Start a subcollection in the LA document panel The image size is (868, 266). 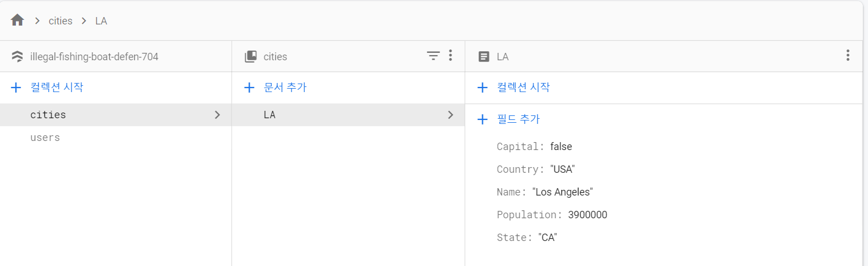coord(523,88)
